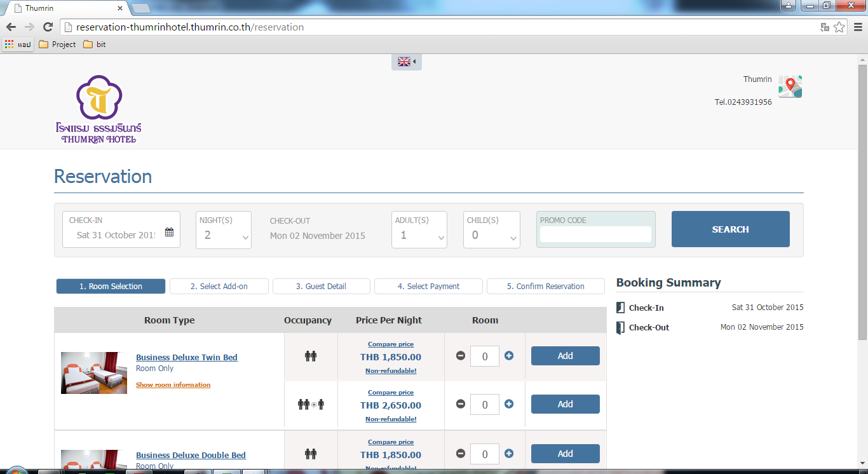Click the Mon 02 November 2015 check-out text
This screenshot has height=474, width=868.
(318, 236)
